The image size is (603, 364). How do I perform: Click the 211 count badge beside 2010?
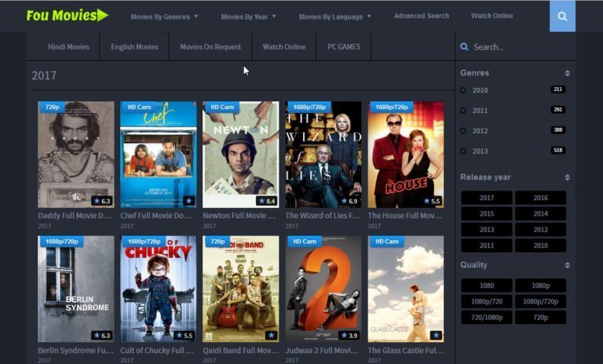coord(558,89)
